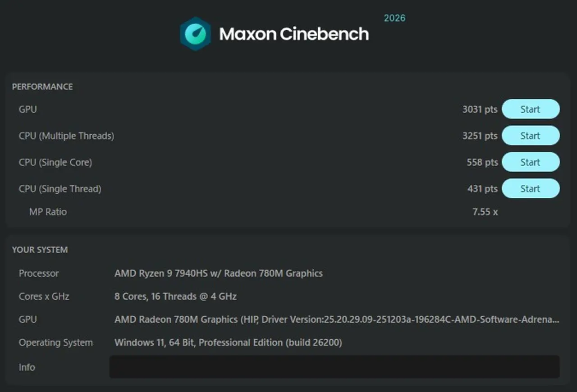577x392 pixels.
Task: Click the GPU score of 3031 pts
Action: click(x=481, y=109)
